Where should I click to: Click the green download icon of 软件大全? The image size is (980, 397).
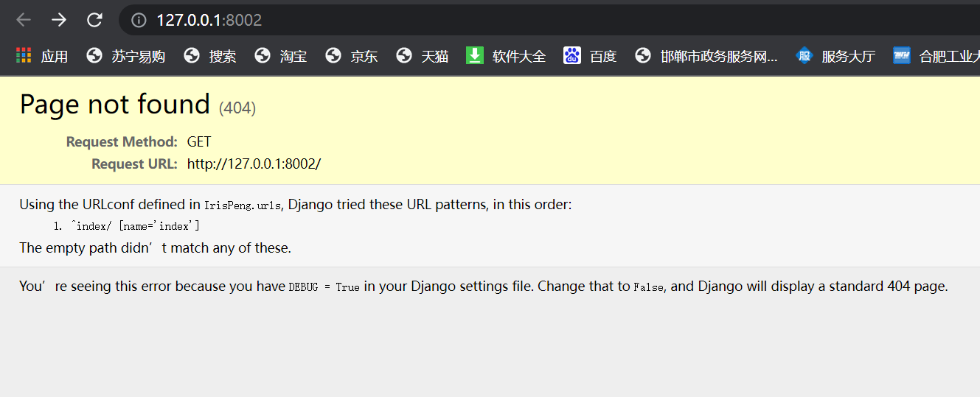coord(474,55)
